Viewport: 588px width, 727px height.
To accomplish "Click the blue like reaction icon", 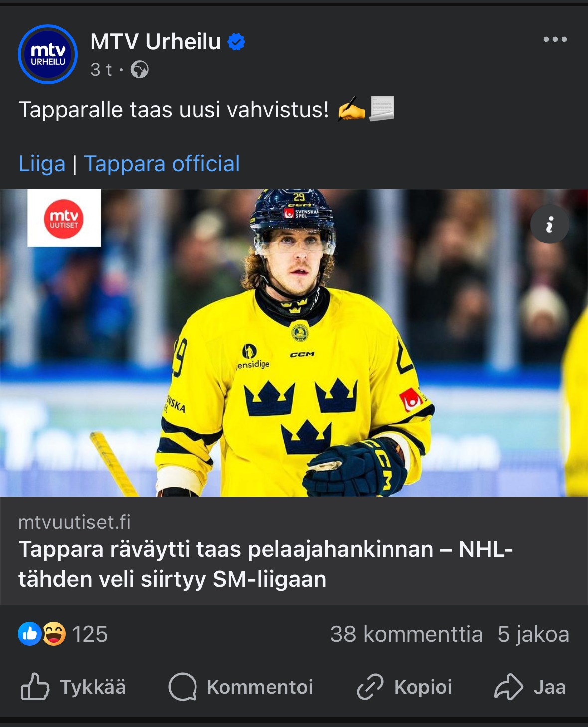I will coord(29,634).
